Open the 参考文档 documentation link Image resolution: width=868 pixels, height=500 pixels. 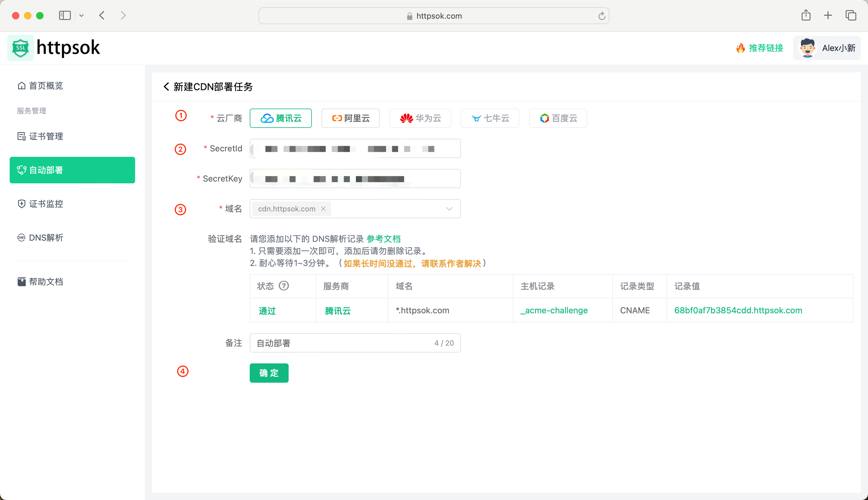click(384, 238)
